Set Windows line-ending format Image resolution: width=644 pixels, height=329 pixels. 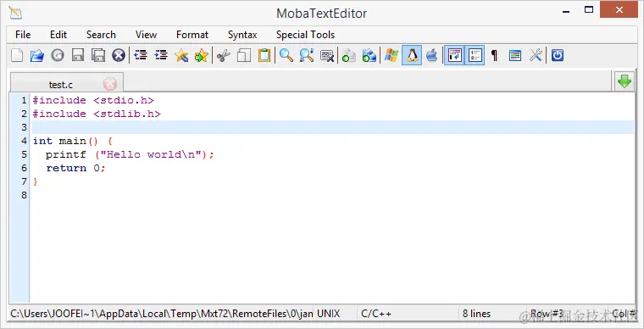click(x=391, y=55)
